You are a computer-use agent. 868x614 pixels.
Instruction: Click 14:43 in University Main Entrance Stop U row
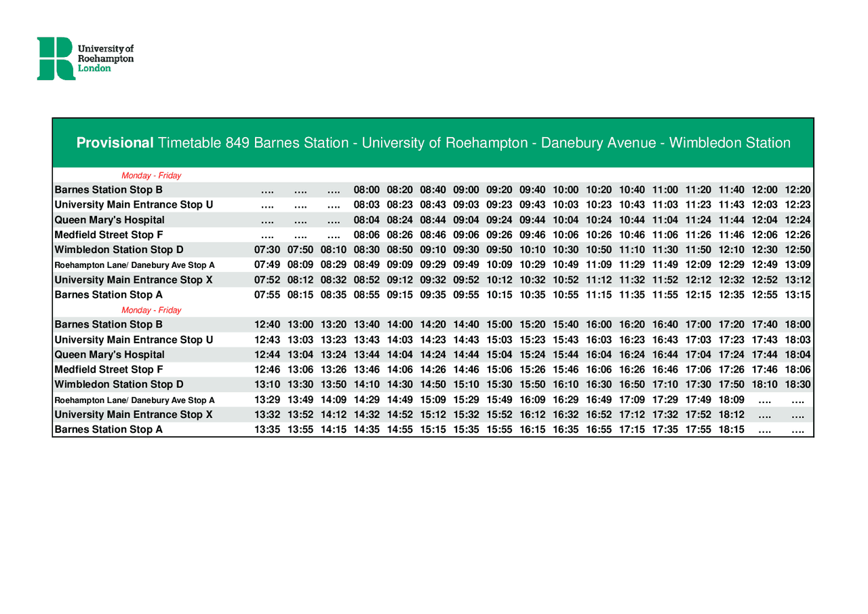467,339
